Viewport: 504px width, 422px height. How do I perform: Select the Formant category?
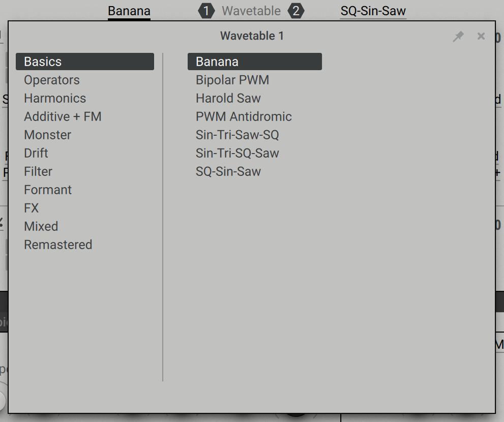point(47,190)
